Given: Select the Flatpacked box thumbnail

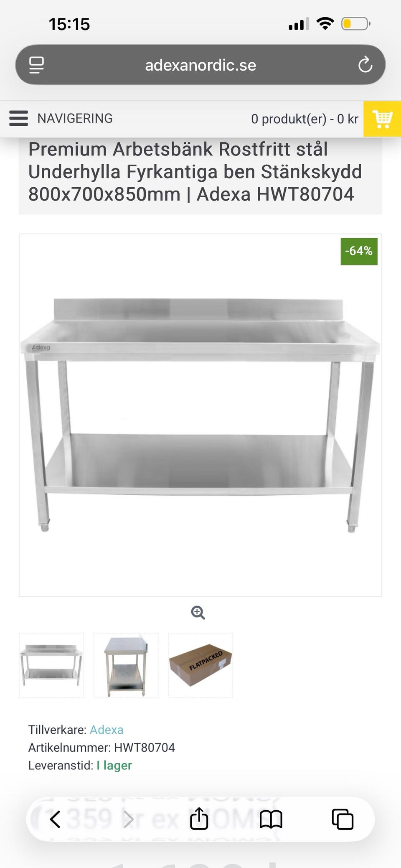Looking at the screenshot, I should (200, 665).
